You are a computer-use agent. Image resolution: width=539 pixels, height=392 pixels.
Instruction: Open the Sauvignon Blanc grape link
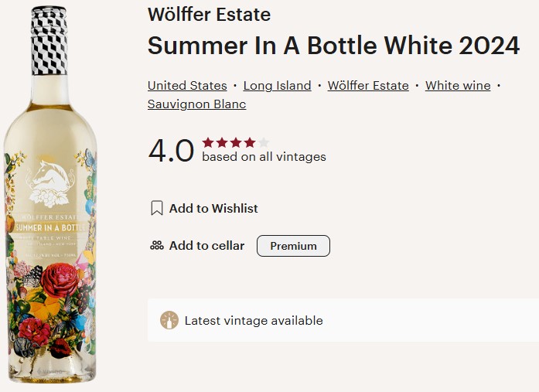pos(197,104)
